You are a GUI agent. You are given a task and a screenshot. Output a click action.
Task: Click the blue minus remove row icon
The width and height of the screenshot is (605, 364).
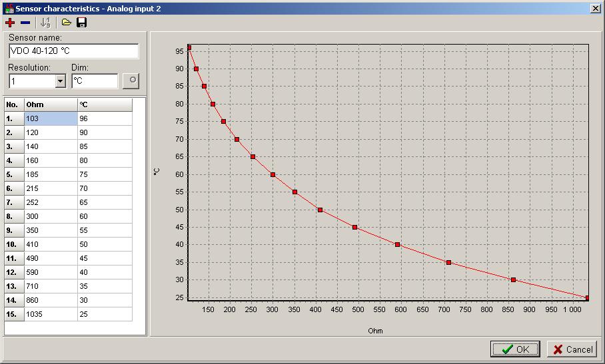[25, 23]
